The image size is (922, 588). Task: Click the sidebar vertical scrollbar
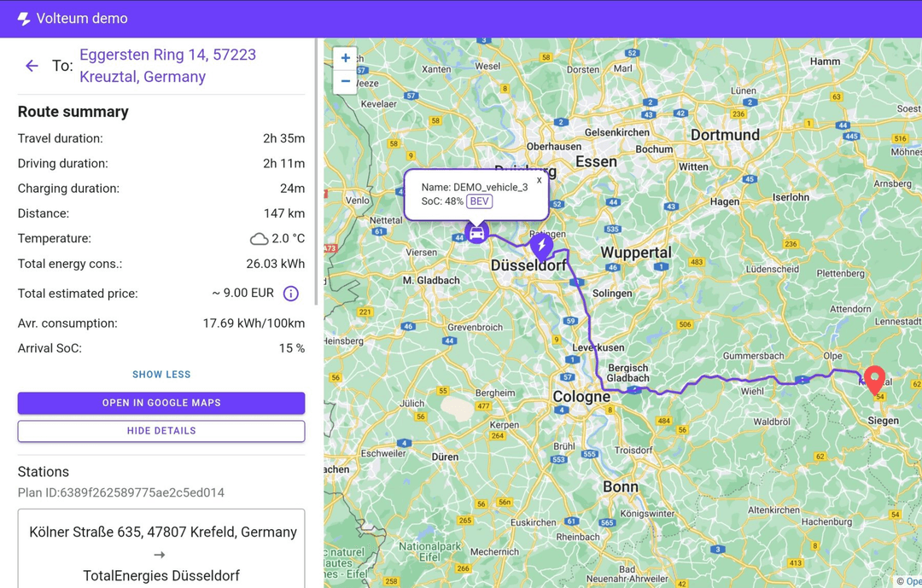pos(317,172)
